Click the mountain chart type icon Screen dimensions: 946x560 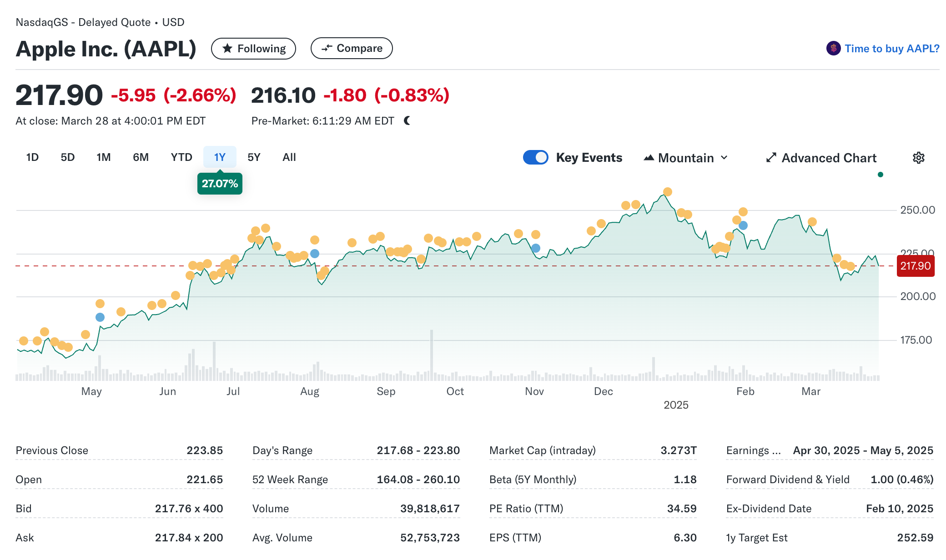point(649,158)
